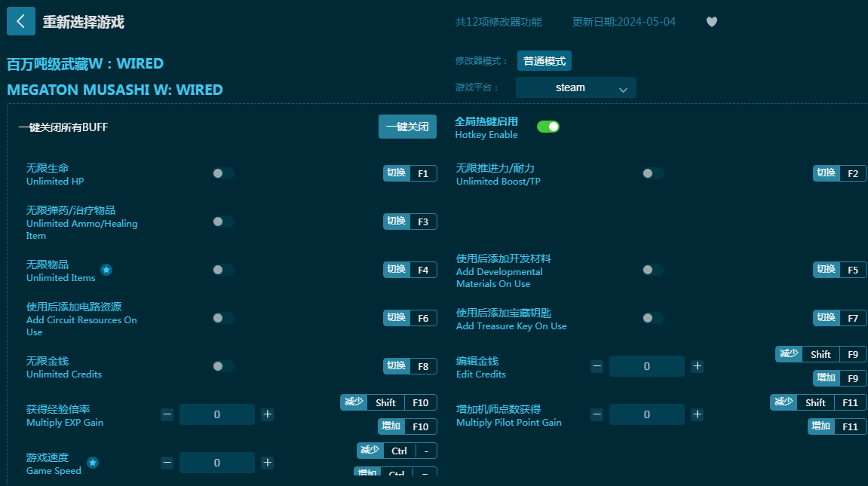Toggle Add Developmental Materials On Use
The height and width of the screenshot is (486, 868).
click(x=652, y=270)
